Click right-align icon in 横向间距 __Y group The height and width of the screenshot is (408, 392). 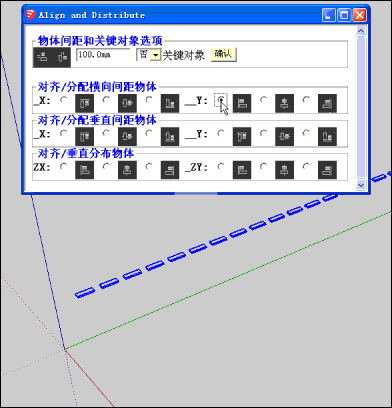click(x=327, y=103)
